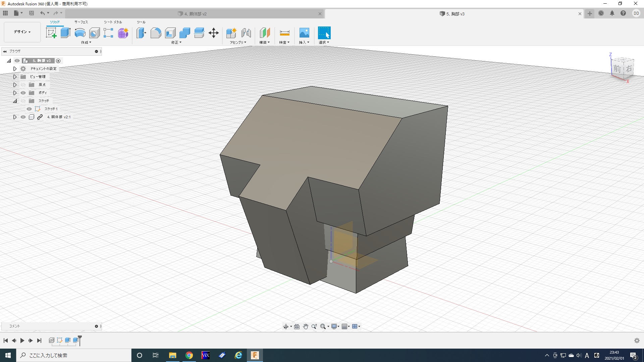Screen dimensions: 644x362
Task: Open the 修正 menu label
Action: [176, 43]
